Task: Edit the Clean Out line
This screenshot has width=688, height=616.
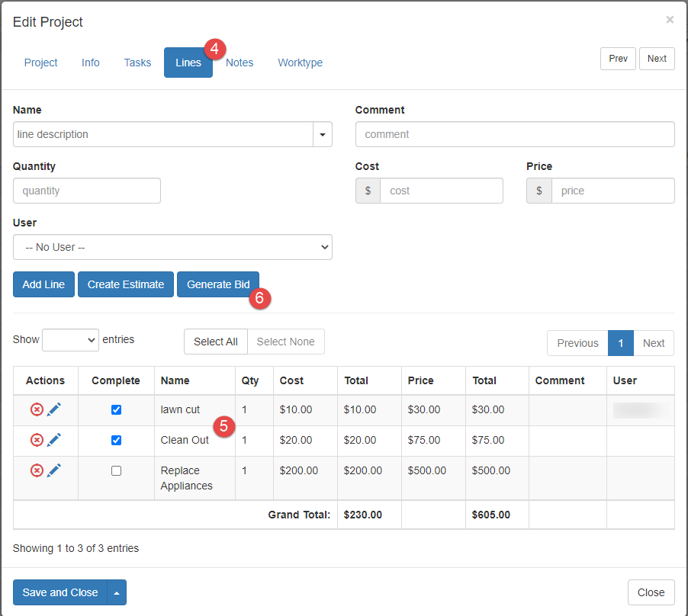Action: click(53, 440)
